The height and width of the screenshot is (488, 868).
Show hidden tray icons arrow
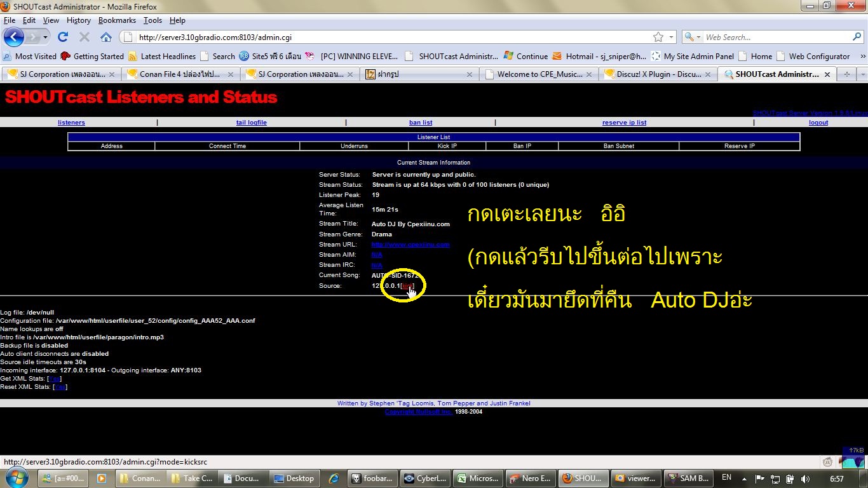click(745, 478)
